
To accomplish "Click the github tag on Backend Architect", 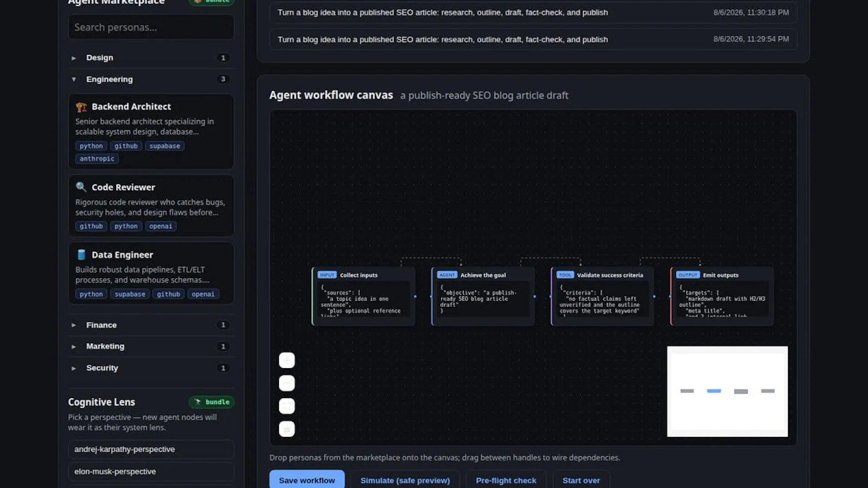I will tap(126, 146).
